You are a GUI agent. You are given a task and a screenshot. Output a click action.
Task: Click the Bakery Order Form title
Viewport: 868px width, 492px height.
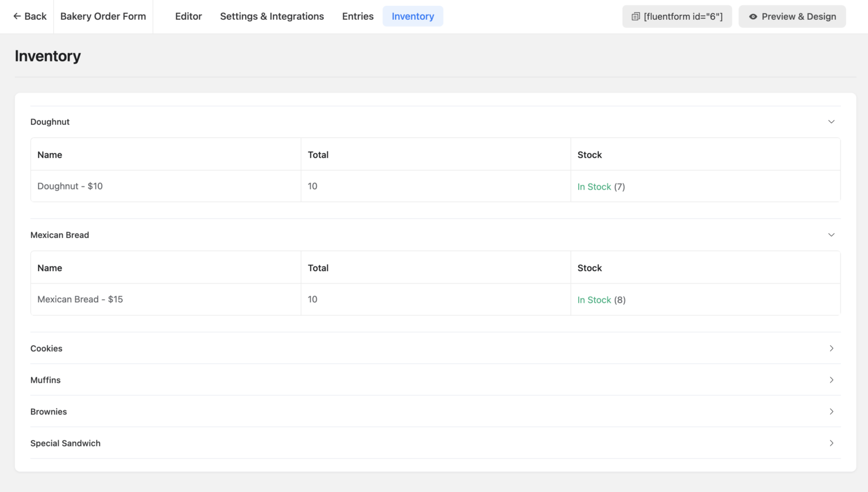click(x=103, y=16)
